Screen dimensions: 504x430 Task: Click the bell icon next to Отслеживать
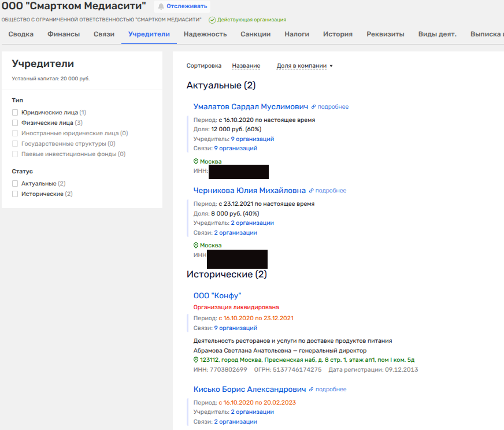(161, 6)
